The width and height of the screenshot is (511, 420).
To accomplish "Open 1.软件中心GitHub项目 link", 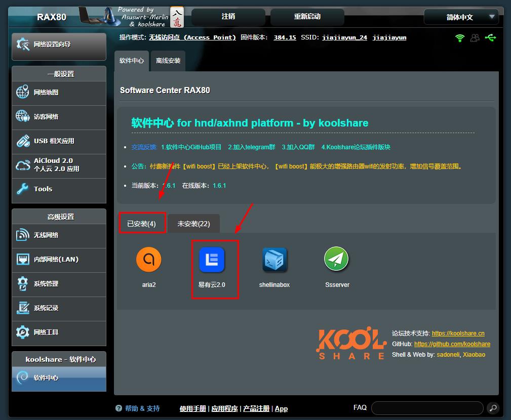I will [191, 147].
